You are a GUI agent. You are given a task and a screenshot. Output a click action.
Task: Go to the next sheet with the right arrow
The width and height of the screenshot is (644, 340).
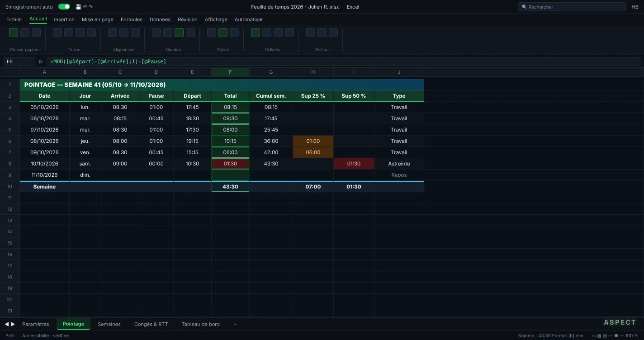point(13,324)
